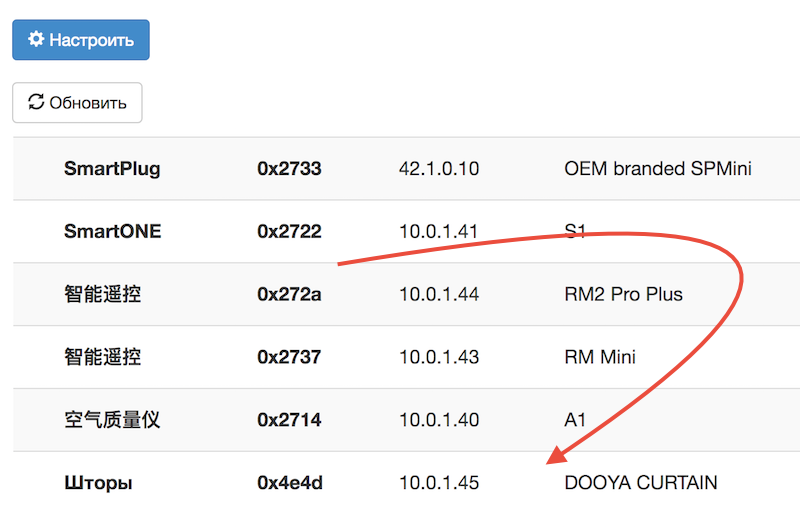Click device type code 0x2733
Screen dimensions: 800x528
point(289,169)
